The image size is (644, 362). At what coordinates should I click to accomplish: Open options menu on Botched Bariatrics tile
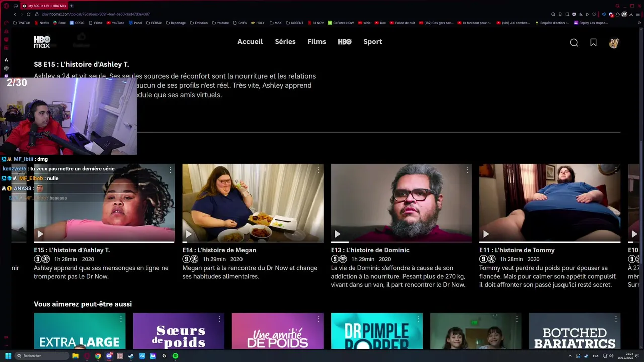pos(615,319)
